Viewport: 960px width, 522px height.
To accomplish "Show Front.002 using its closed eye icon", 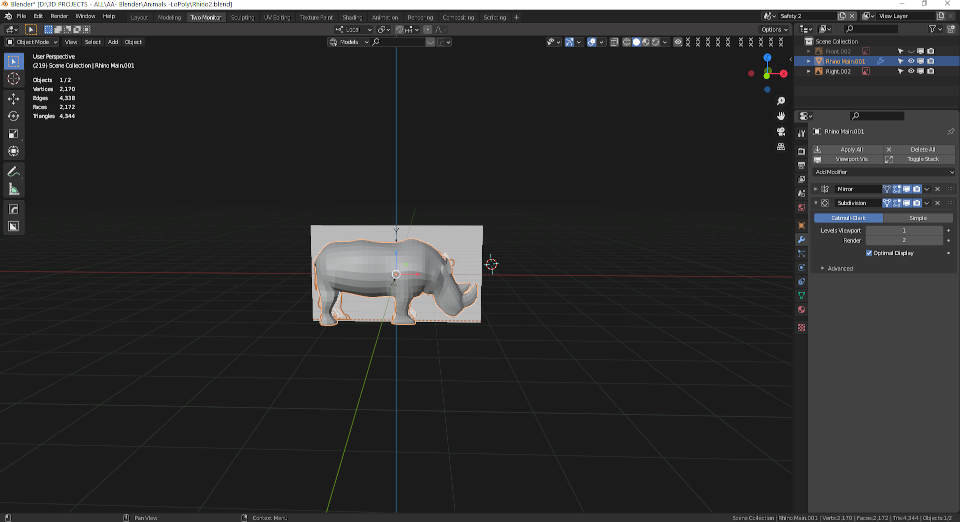I will pos(911,51).
